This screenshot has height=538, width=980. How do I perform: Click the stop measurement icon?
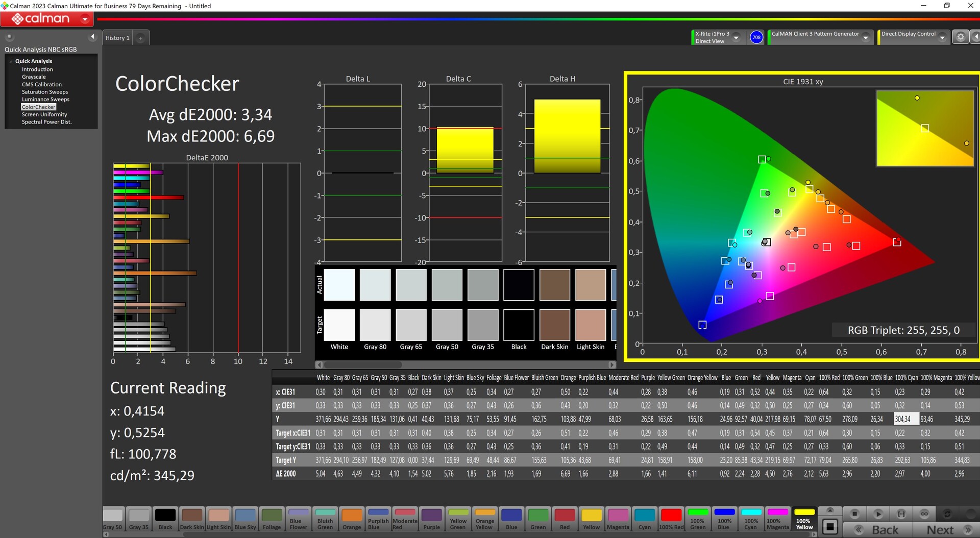[855, 514]
